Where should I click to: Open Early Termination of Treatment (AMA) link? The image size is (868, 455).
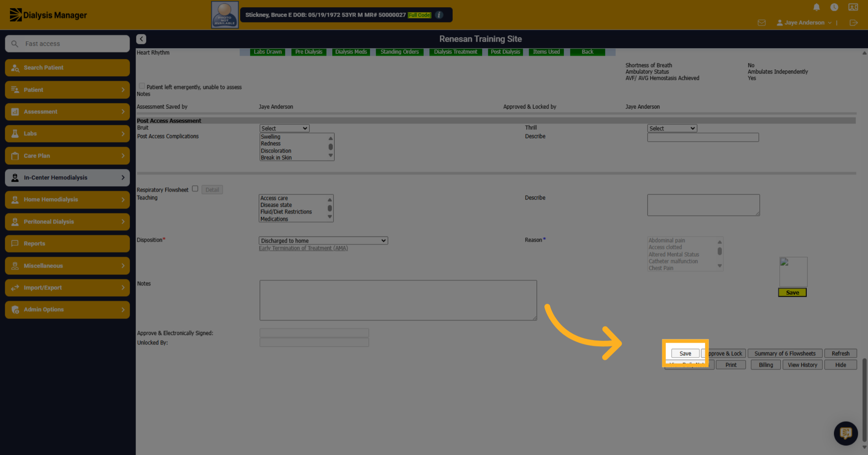tap(303, 248)
